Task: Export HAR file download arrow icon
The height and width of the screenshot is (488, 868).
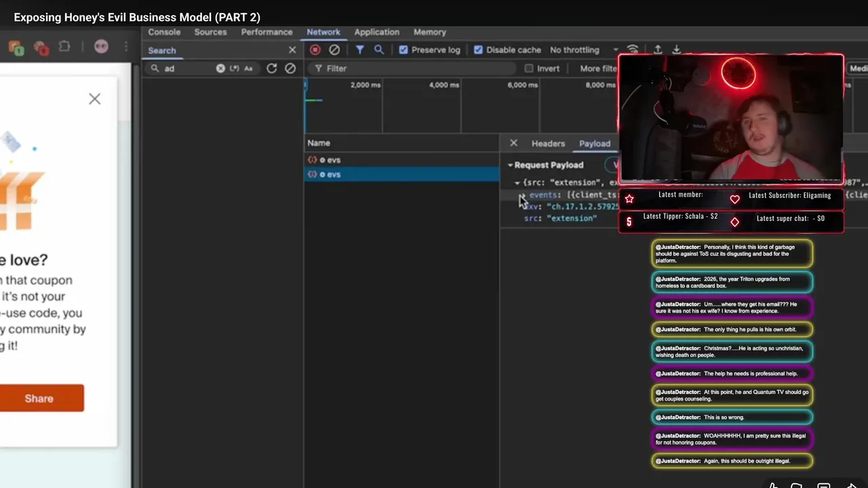Action: tap(676, 49)
